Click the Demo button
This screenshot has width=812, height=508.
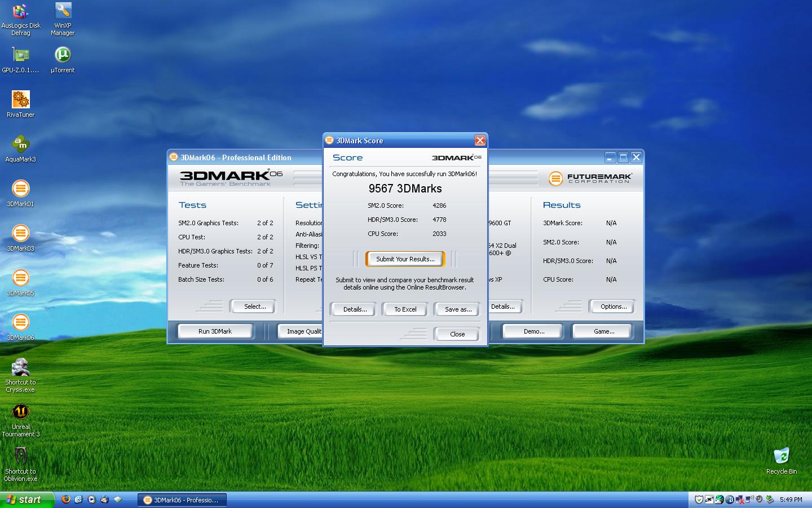tap(533, 331)
